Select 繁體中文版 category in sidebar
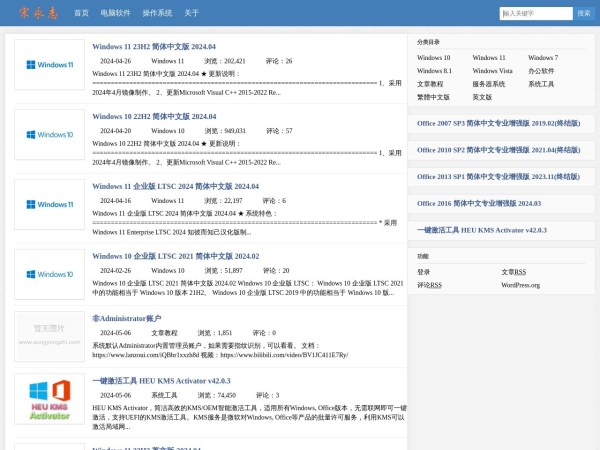The width and height of the screenshot is (600, 450). tap(433, 97)
